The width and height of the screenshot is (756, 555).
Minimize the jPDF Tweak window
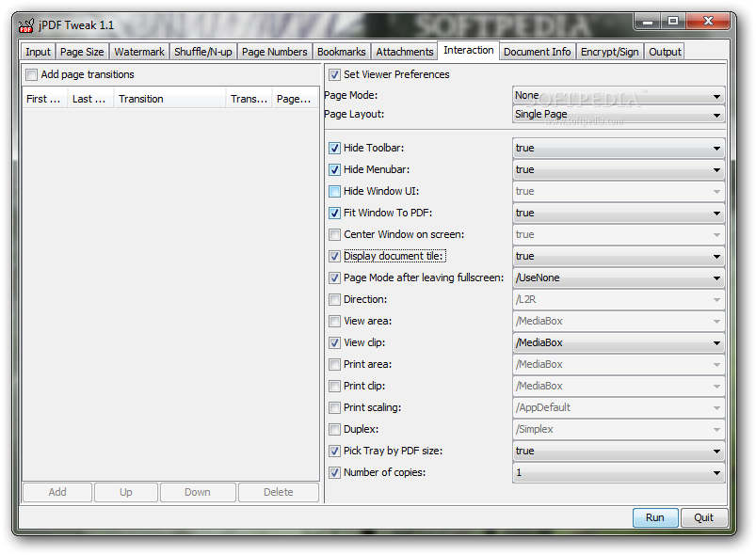pyautogui.click(x=648, y=22)
